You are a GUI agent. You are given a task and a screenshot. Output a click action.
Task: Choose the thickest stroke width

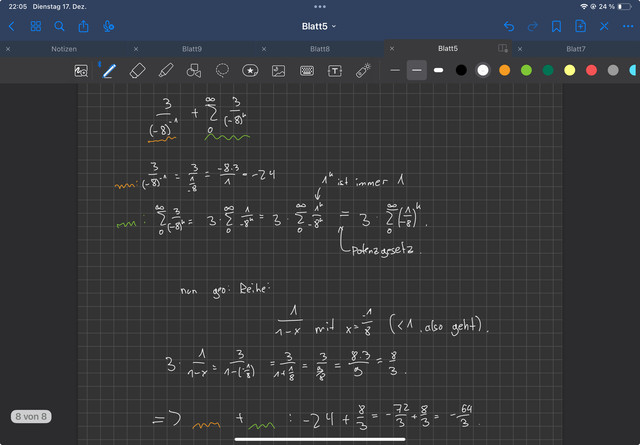tap(438, 71)
